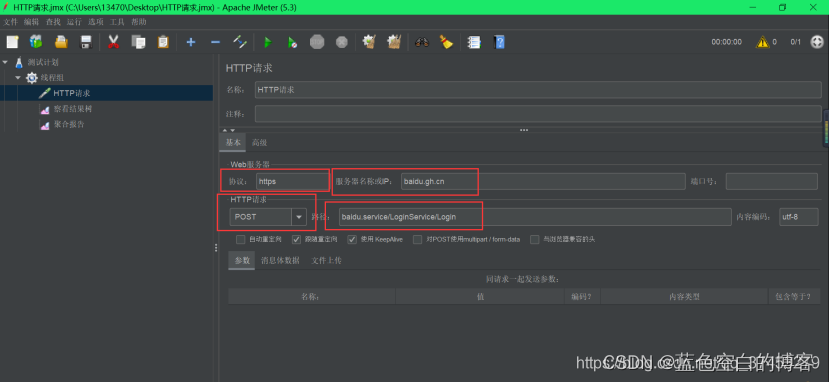The image size is (830, 382).
Task: Click the 编码? column header
Action: pos(582,297)
